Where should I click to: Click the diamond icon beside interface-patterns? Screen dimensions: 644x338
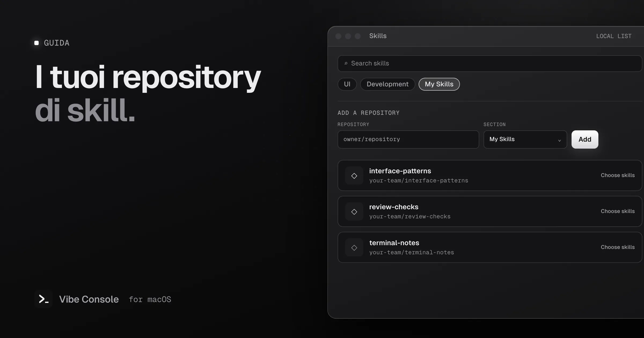coord(354,176)
